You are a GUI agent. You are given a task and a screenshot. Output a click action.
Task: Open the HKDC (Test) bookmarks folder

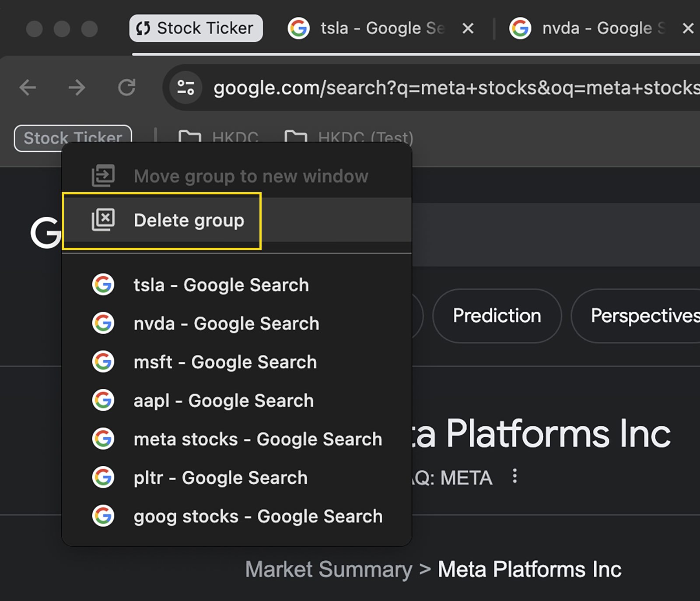click(349, 137)
